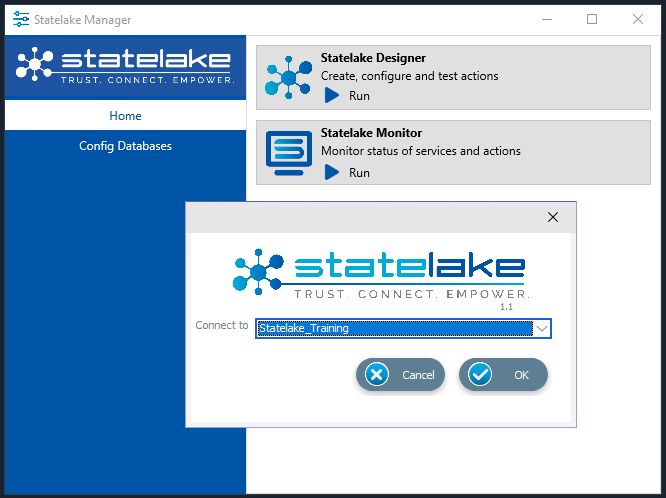Click the Statelake Designer network icon
This screenshot has height=498, width=666.
pos(288,77)
